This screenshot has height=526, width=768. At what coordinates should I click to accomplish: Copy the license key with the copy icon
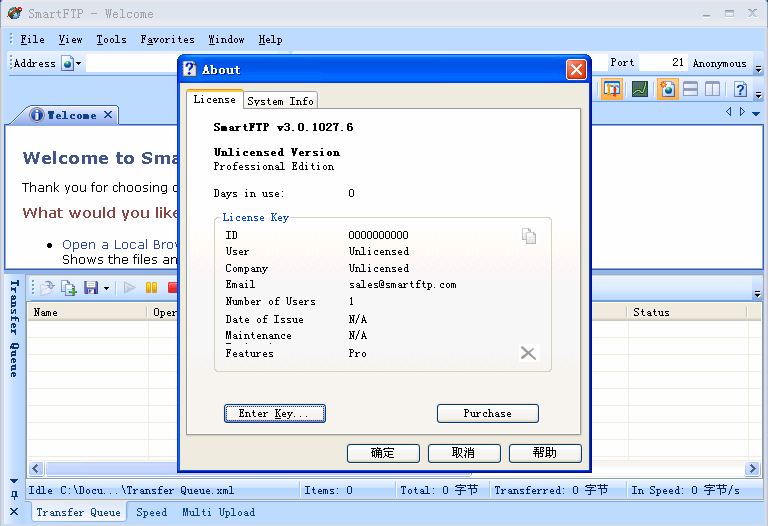coord(528,236)
